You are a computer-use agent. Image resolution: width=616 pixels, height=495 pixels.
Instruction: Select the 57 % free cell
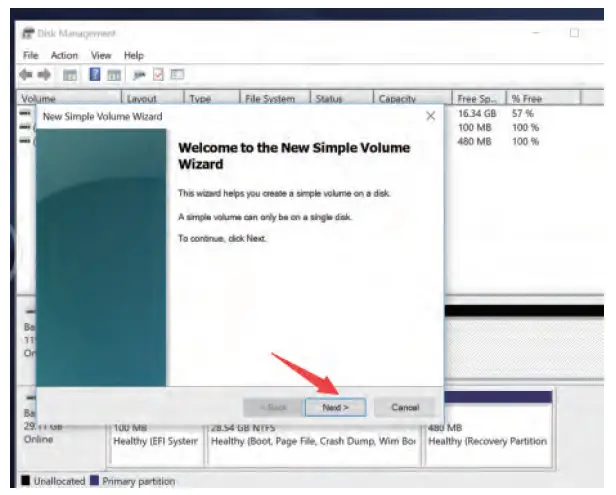[522, 114]
